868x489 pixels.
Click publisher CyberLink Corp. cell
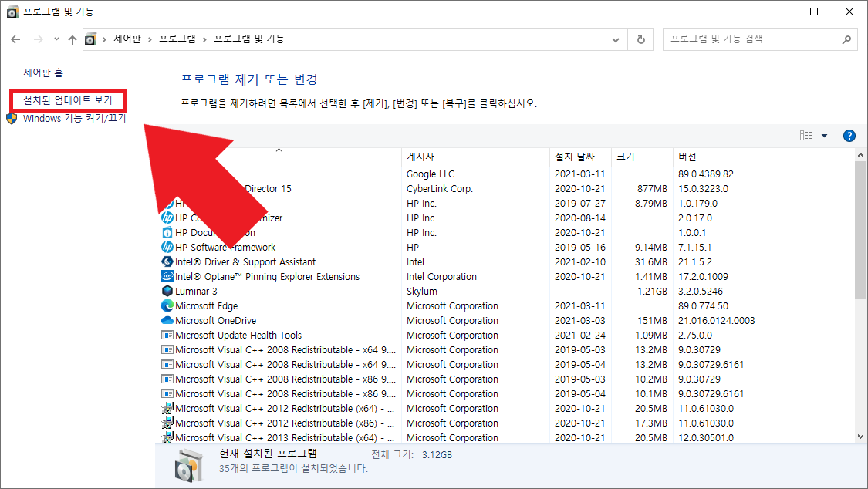(440, 189)
